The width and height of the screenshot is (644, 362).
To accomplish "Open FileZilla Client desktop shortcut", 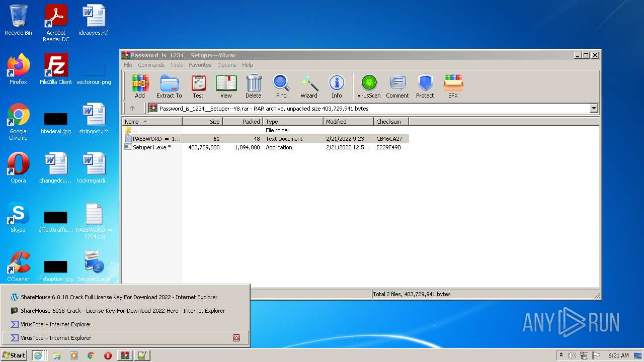I will (x=56, y=69).
